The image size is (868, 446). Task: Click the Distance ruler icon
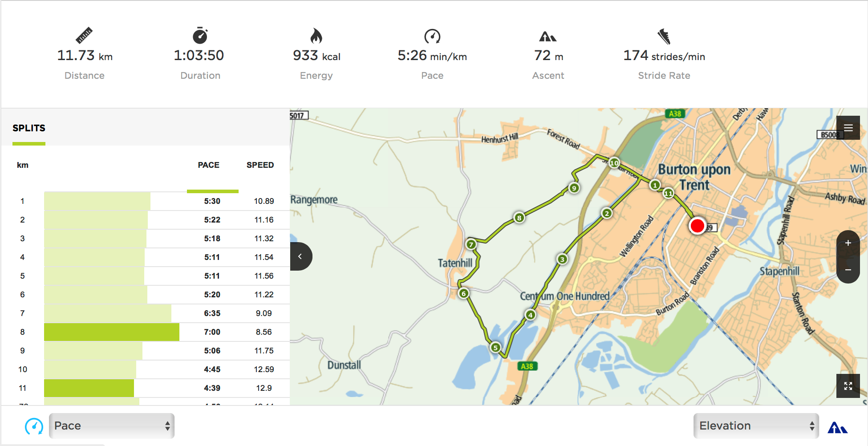[85, 35]
